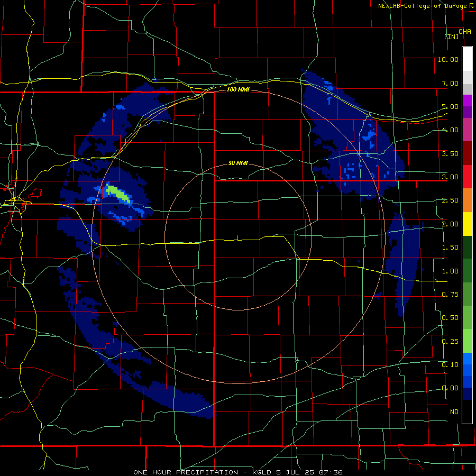The image size is (476, 476).
Task: Click the 2.50 legend value
Action: (450, 200)
